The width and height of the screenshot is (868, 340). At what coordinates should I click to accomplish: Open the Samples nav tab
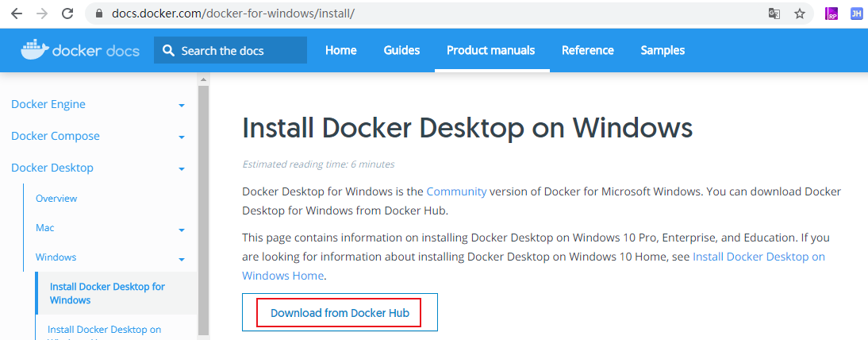coord(663,51)
